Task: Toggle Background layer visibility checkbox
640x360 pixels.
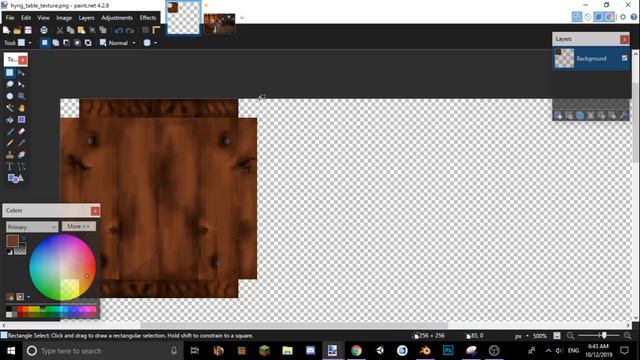Action: (624, 58)
